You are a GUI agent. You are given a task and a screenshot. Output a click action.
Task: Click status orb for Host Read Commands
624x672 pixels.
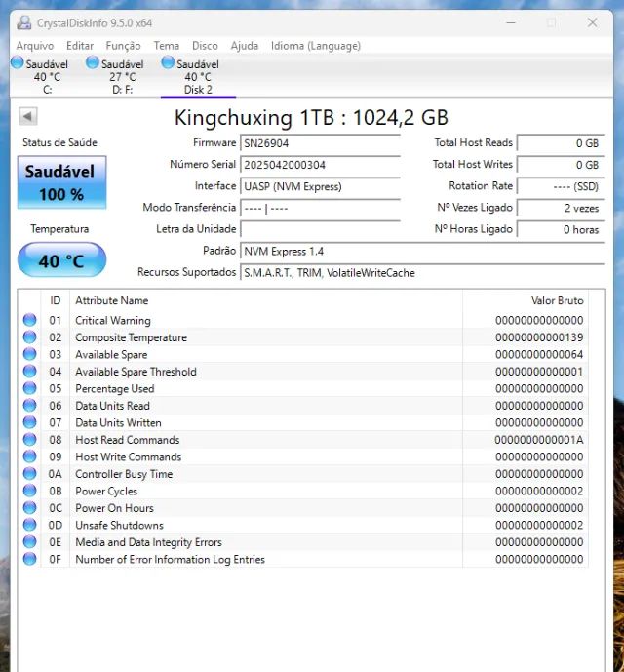click(29, 439)
